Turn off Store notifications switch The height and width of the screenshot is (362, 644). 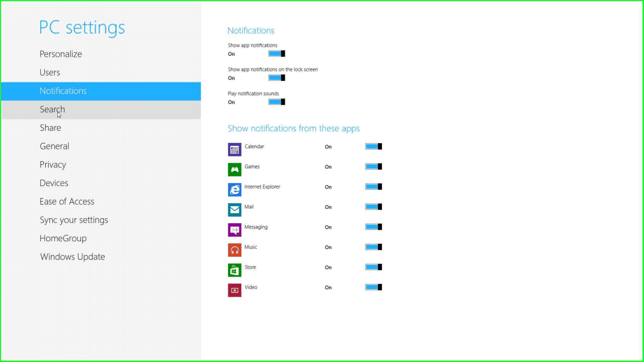(x=373, y=267)
